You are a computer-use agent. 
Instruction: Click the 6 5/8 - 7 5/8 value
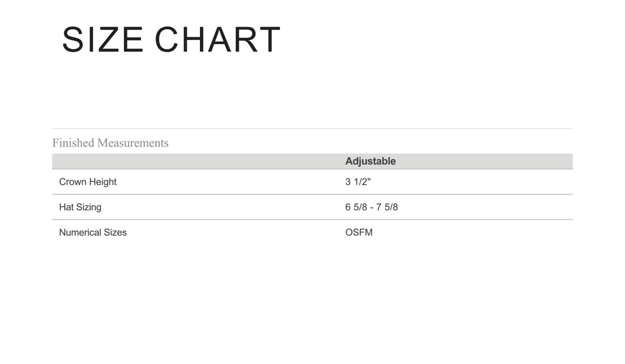pos(371,207)
